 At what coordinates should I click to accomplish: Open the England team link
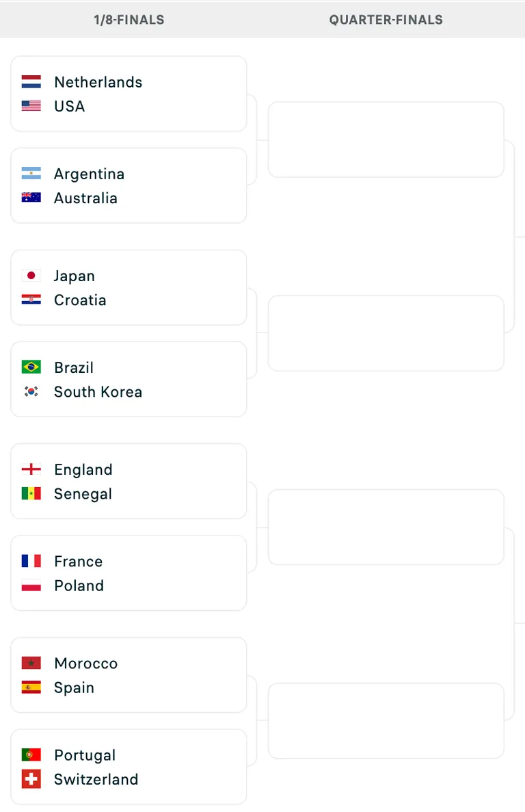point(83,470)
